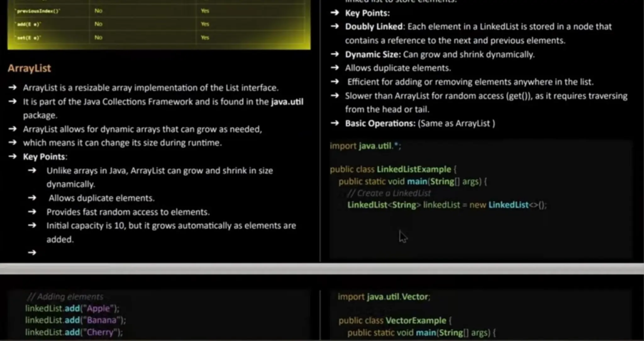Click code line 'import java.util.*;'
This screenshot has height=341, width=644.
point(365,146)
